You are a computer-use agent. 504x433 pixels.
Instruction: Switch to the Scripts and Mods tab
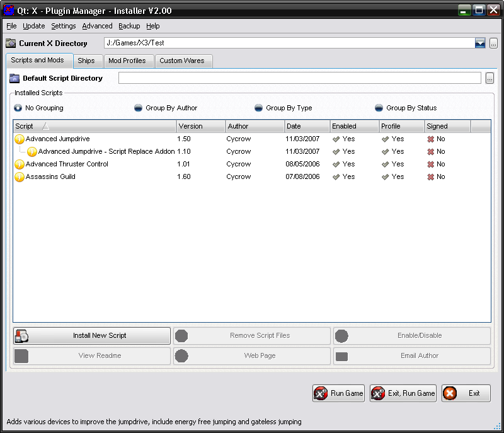pos(40,61)
